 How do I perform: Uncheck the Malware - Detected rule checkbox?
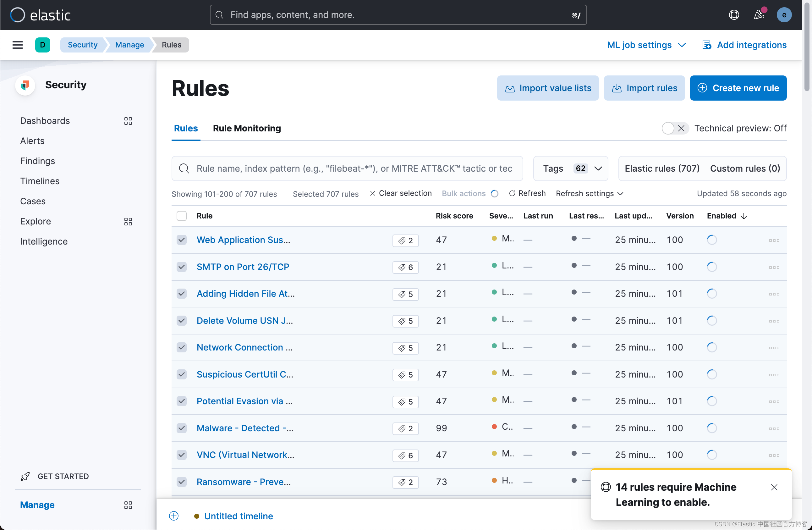(x=182, y=428)
